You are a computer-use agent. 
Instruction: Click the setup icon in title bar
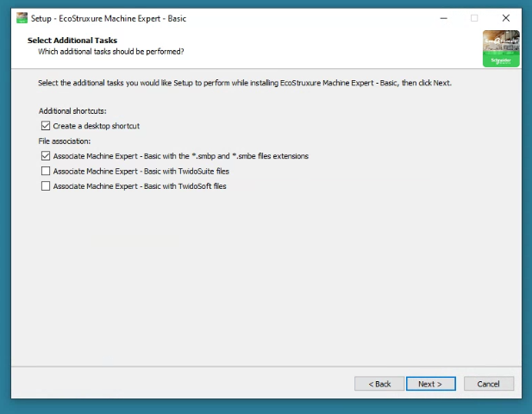coord(22,18)
